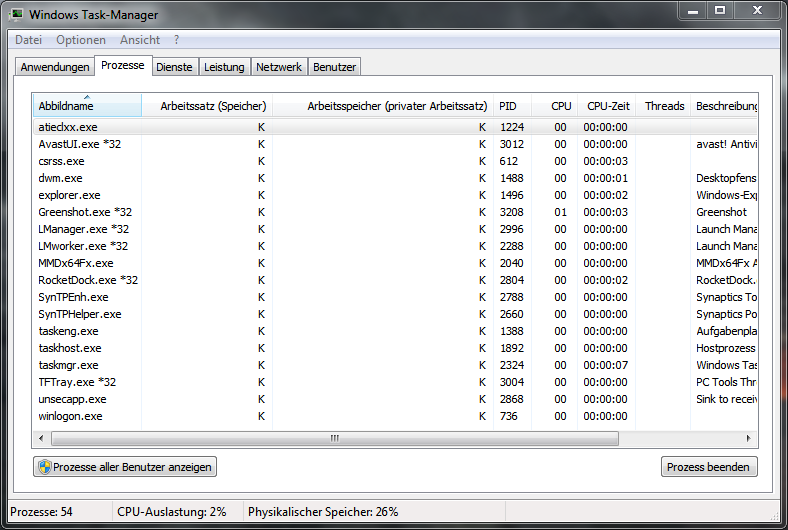Click PID value 3012
The height and width of the screenshot is (530, 788).
[x=512, y=144]
